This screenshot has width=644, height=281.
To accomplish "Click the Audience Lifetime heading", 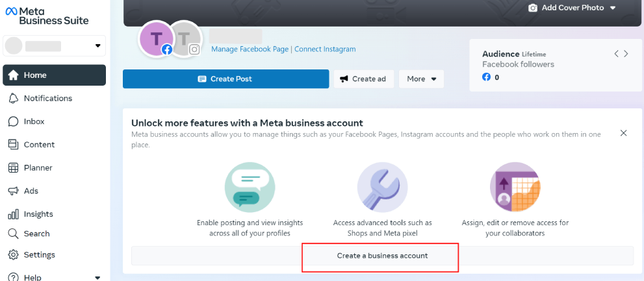I will 514,54.
